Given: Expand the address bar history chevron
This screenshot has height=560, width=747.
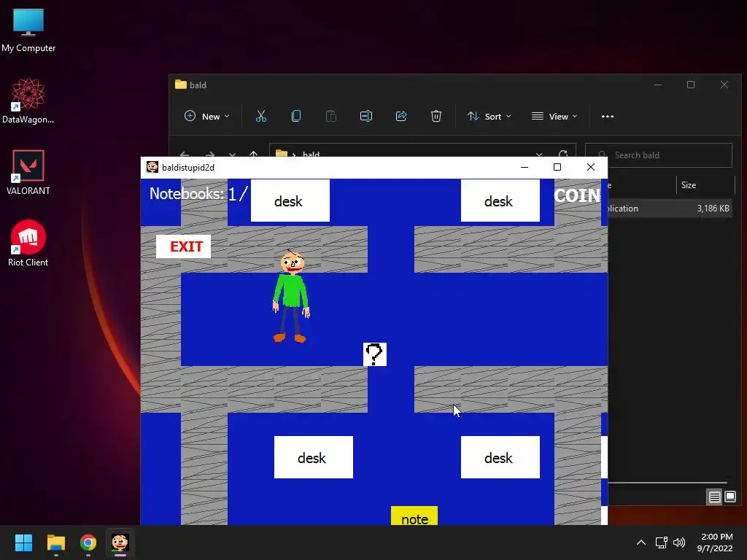Looking at the screenshot, I should [x=539, y=154].
